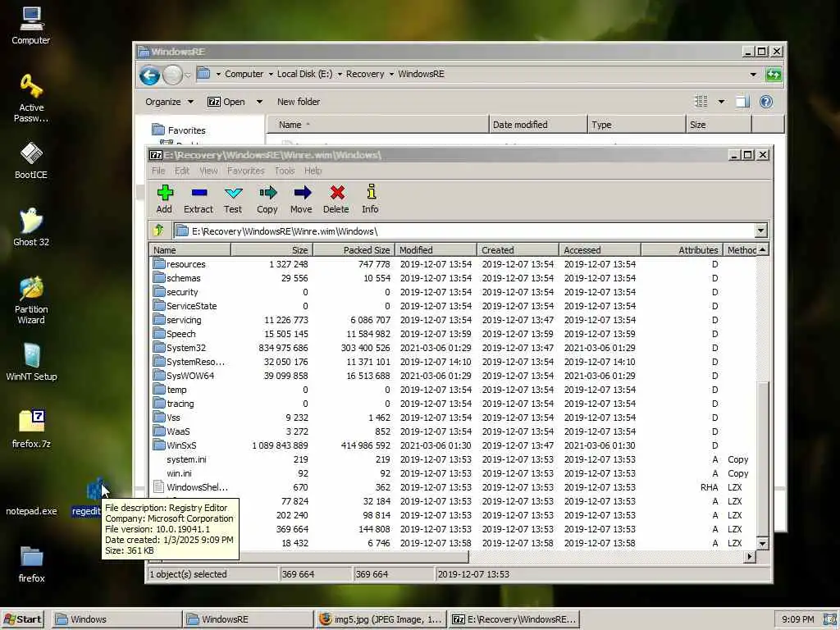The image size is (840, 630).
Task: Select the Copy toolbar icon
Action: [267, 199]
